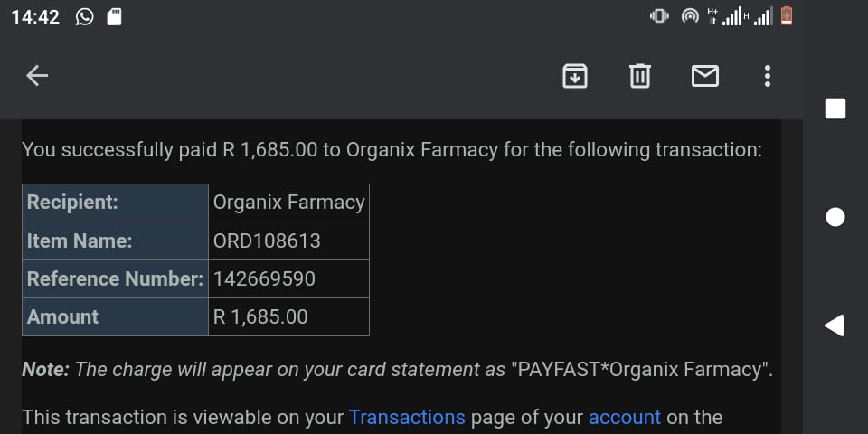Image resolution: width=868 pixels, height=434 pixels.
Task: Tap the vibrate mode status icon
Action: click(659, 16)
